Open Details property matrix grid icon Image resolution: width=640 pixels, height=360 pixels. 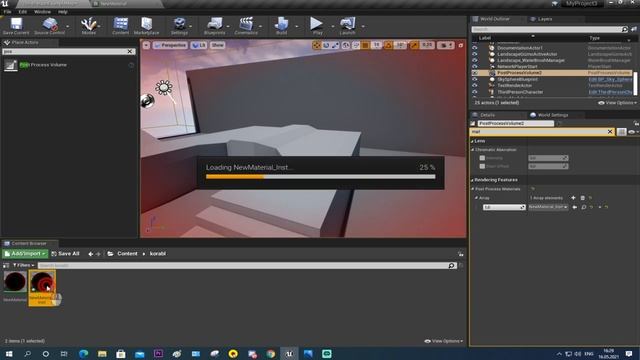[621, 131]
